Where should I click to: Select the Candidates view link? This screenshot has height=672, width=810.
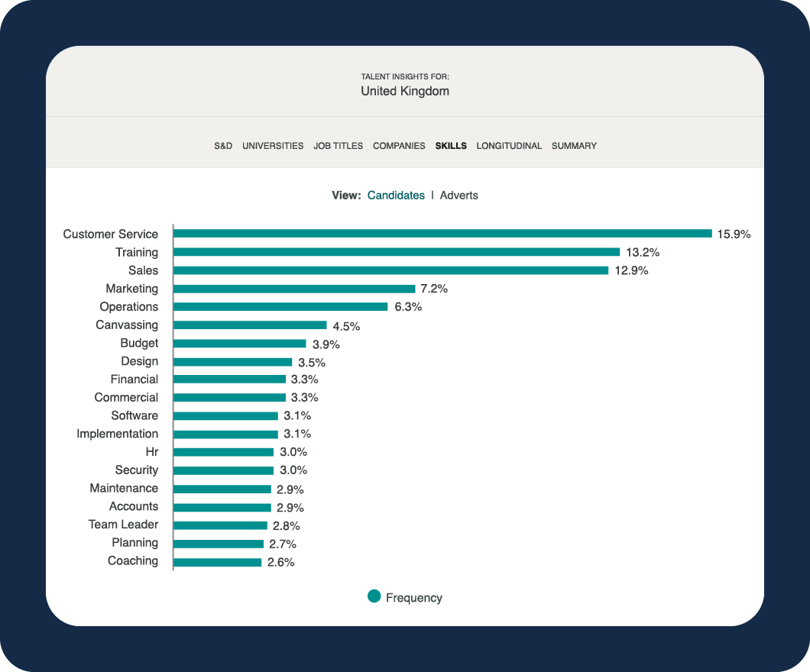point(396,195)
